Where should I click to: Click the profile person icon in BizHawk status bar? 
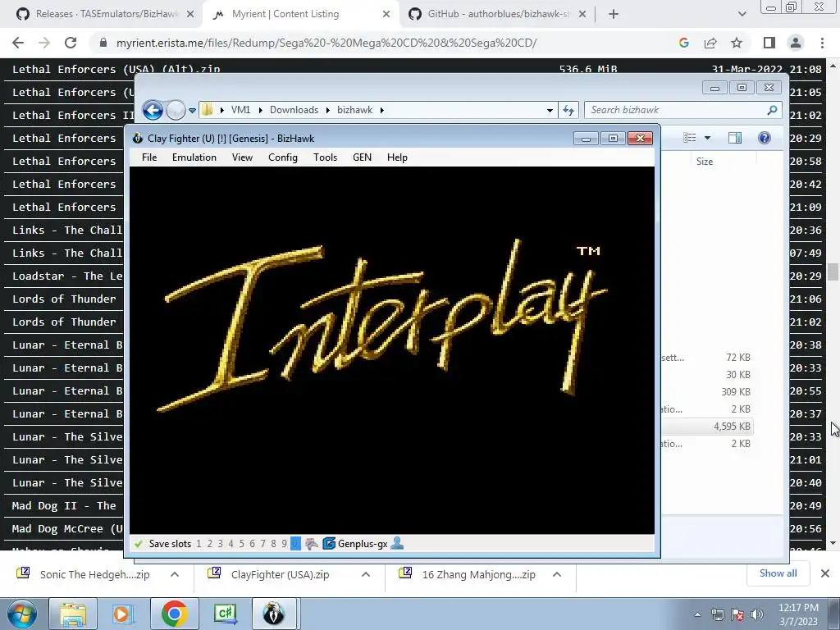point(397,543)
